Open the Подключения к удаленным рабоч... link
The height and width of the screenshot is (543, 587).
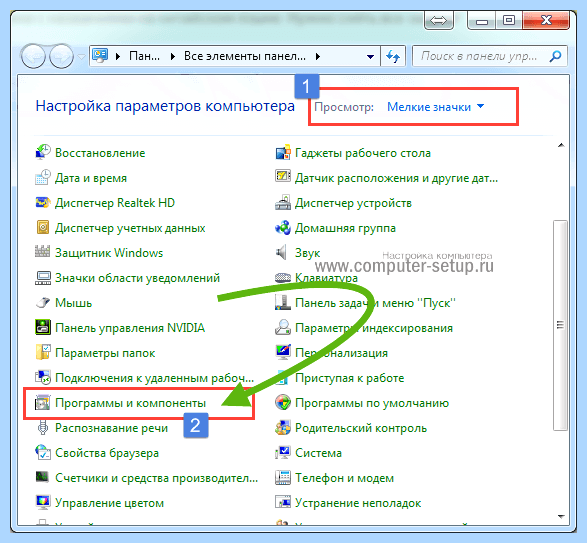pos(154,378)
